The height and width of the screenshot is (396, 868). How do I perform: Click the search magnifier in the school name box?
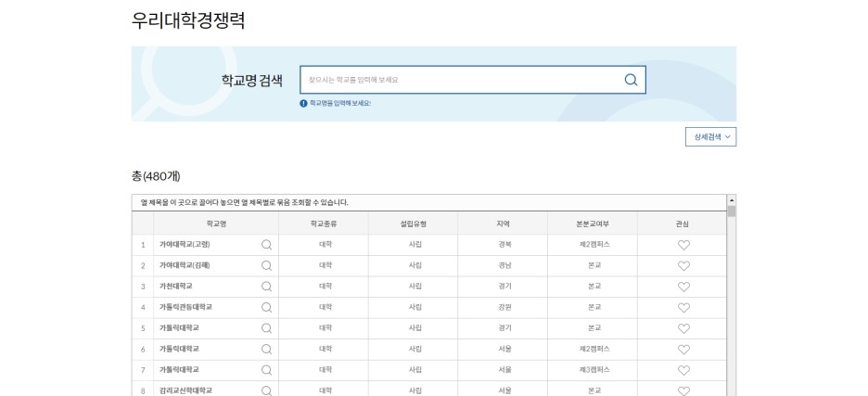pyautogui.click(x=631, y=80)
